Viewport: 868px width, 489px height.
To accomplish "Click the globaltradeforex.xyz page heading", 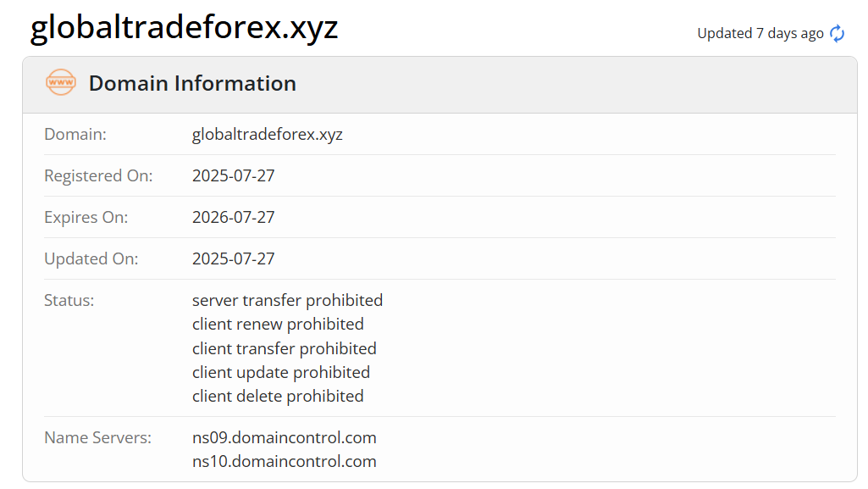I will pyautogui.click(x=184, y=27).
